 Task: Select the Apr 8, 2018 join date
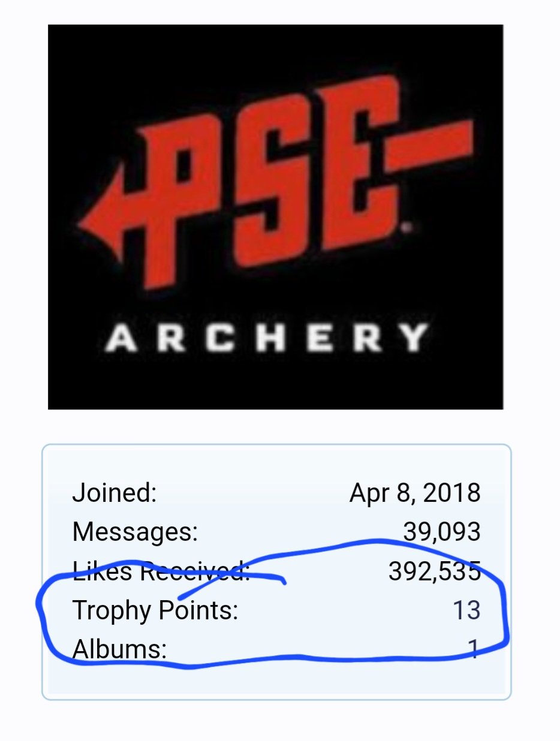(415, 493)
